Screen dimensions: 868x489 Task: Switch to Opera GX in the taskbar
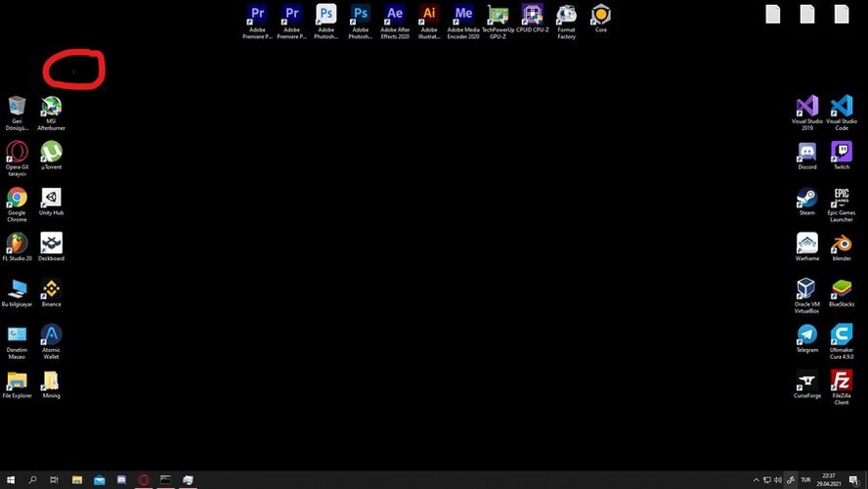coord(144,479)
